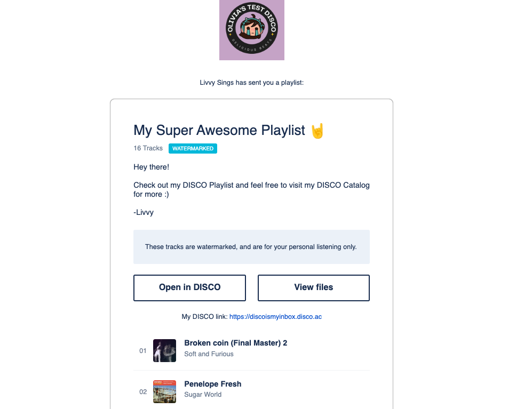
Task: Click track number 02
Action: click(143, 392)
